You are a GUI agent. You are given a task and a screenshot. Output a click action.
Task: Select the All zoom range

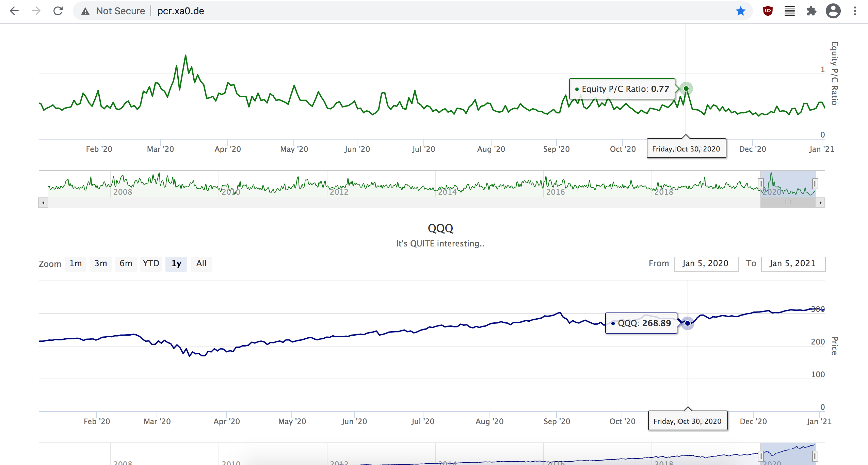[201, 264]
